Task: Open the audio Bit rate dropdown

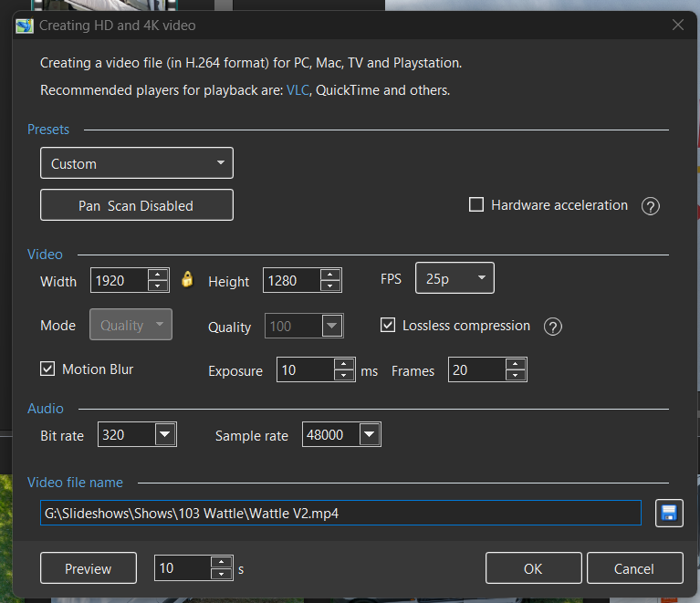Action: [164, 436]
